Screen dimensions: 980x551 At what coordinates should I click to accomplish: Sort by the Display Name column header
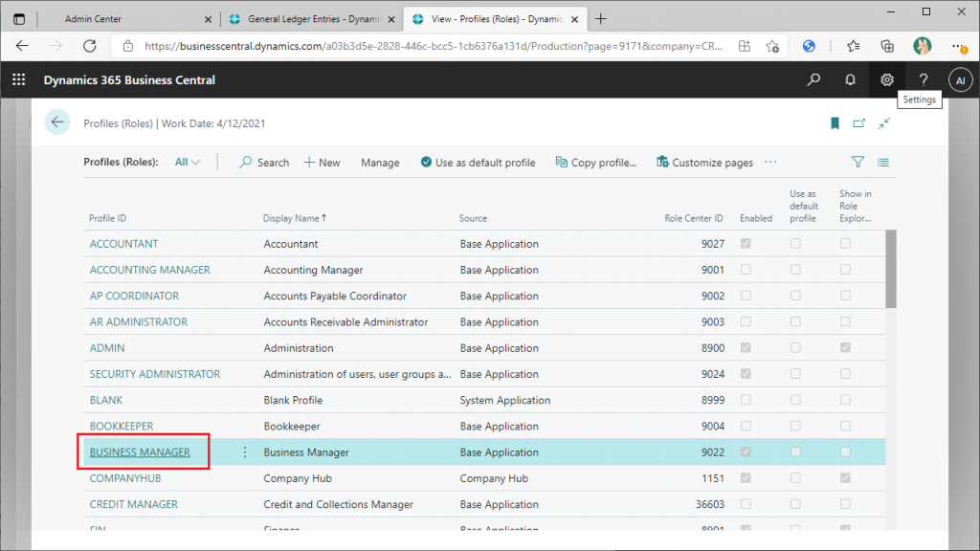295,218
